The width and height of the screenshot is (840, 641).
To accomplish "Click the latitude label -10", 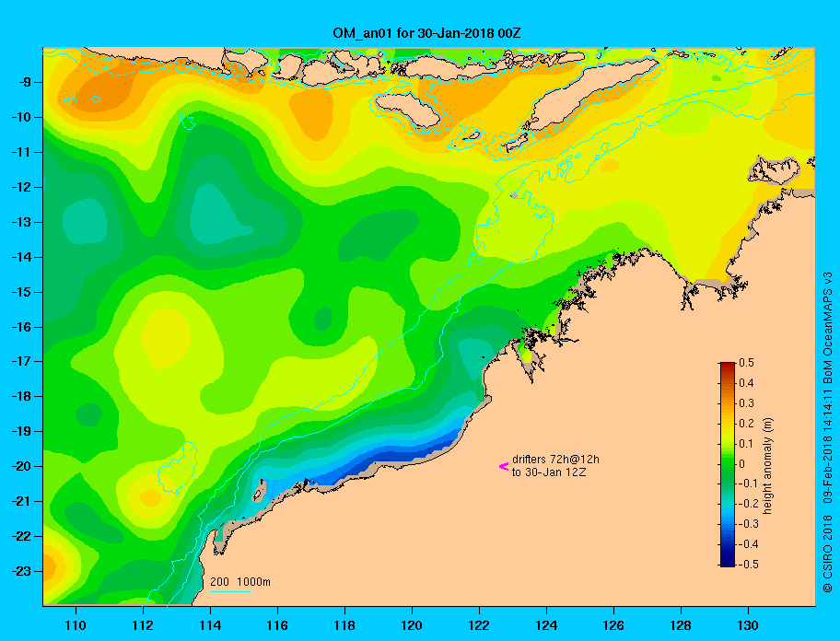I will click(20, 117).
